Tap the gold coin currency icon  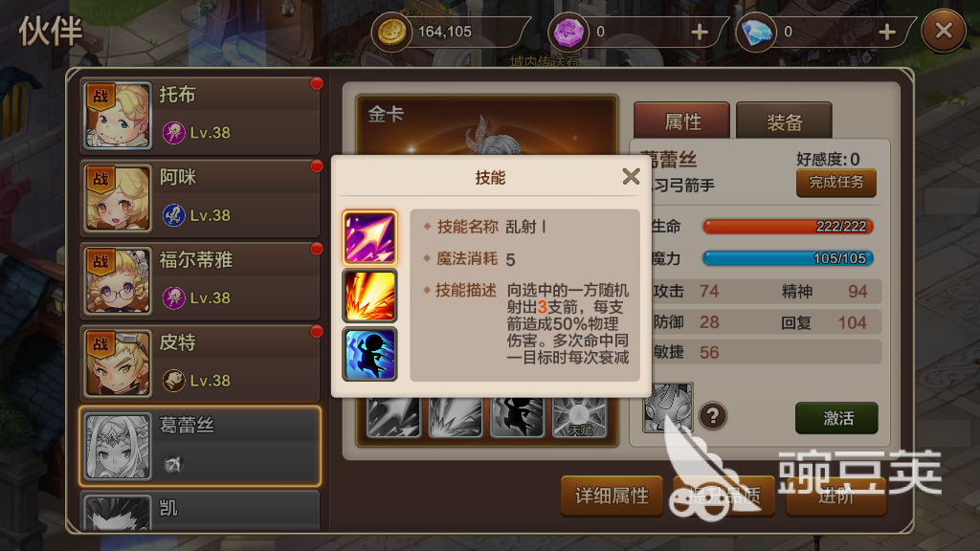pos(391,32)
